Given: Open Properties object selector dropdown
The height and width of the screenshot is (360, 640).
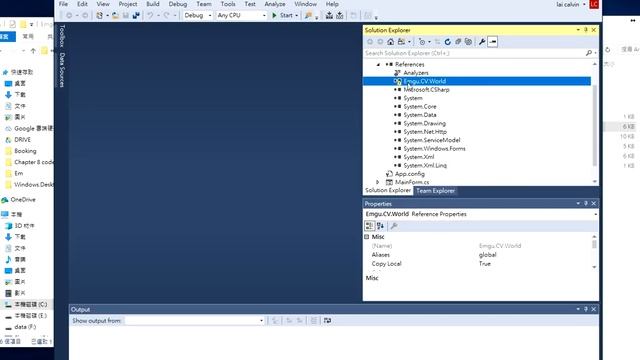Looking at the screenshot, I should pyautogui.click(x=596, y=214).
